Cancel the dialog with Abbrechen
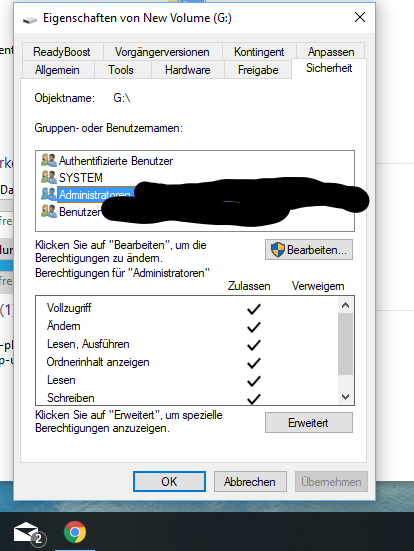The height and width of the screenshot is (551, 414). coord(250,481)
